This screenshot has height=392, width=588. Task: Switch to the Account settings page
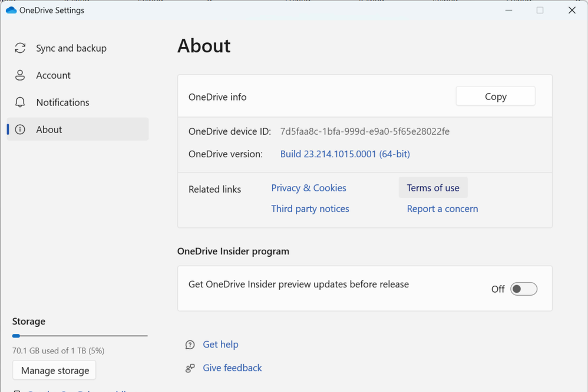coord(78,75)
